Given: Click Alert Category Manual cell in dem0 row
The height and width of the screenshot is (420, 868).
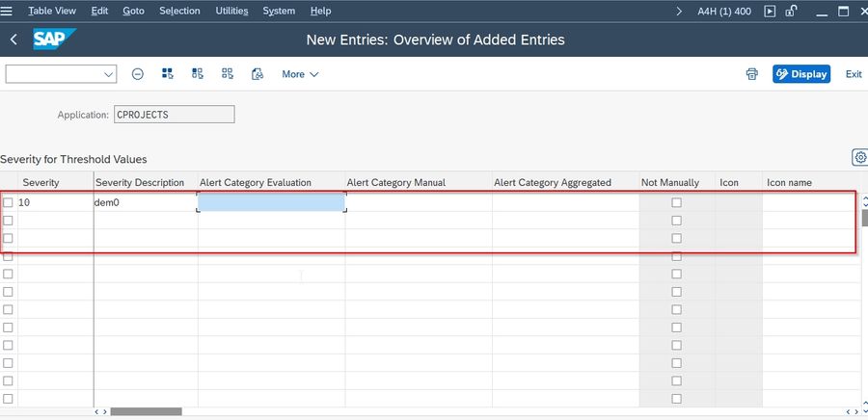Looking at the screenshot, I should (419, 203).
